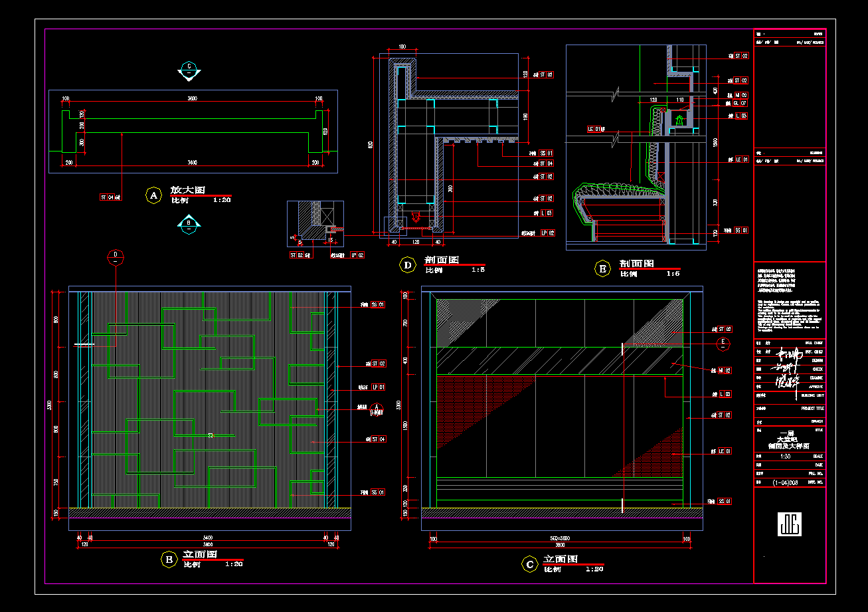Click the red section marker E circle
Image resolution: width=868 pixels, height=612 pixels.
pos(724,344)
